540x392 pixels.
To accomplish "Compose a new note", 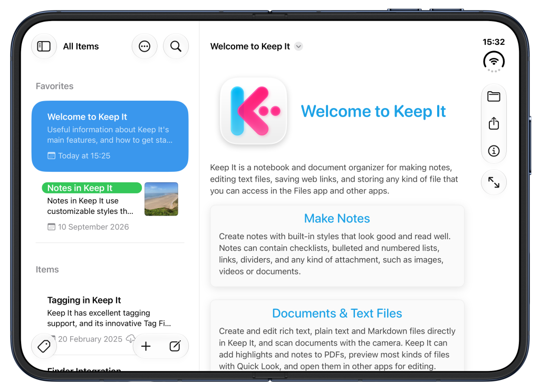I will [x=175, y=346].
